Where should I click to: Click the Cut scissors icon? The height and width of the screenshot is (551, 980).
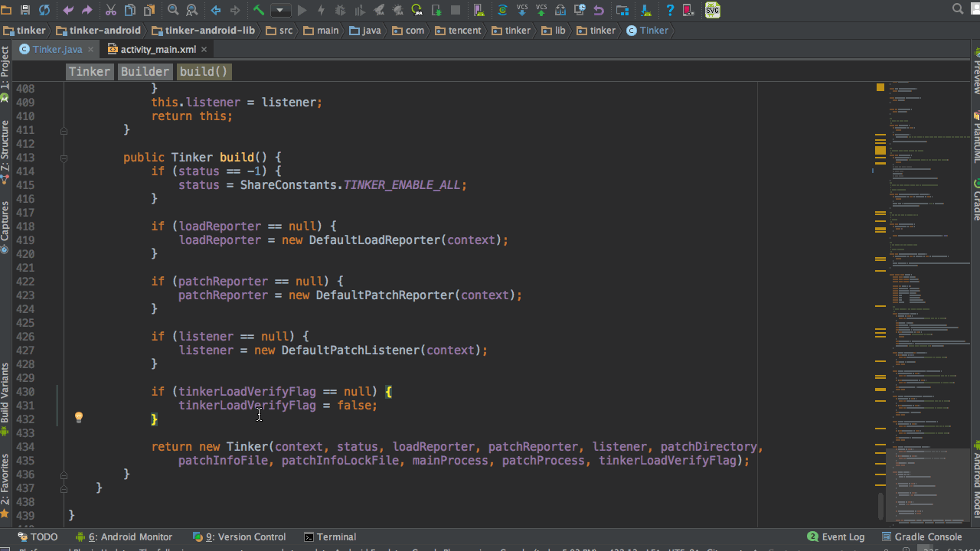111,10
